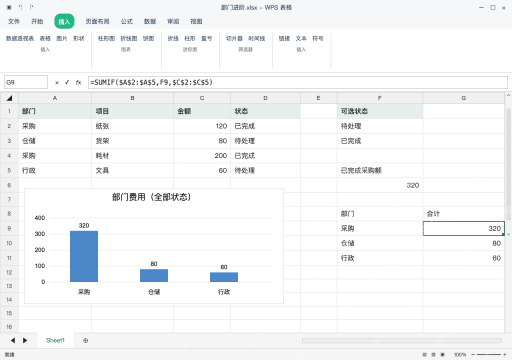Click the 采购 bar in the chart
512x360 pixels.
click(x=84, y=256)
